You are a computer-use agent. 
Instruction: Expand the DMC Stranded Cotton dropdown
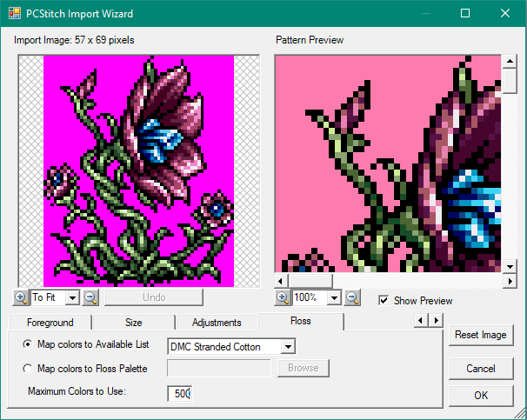[x=288, y=347]
